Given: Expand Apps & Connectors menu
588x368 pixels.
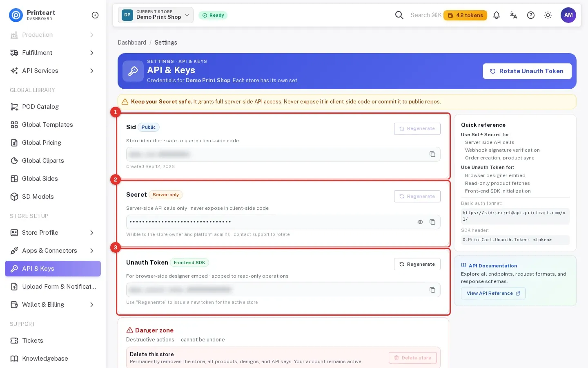Looking at the screenshot, I should [x=53, y=251].
